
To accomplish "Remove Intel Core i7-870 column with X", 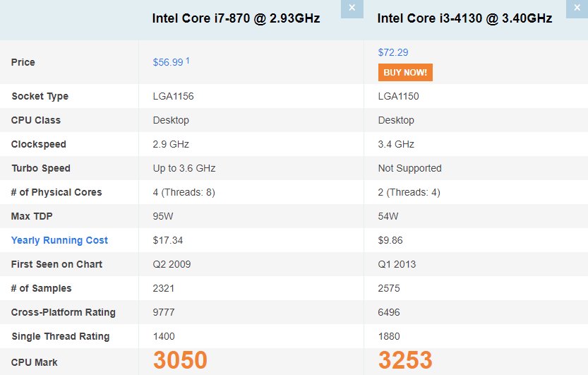I will [352, 8].
